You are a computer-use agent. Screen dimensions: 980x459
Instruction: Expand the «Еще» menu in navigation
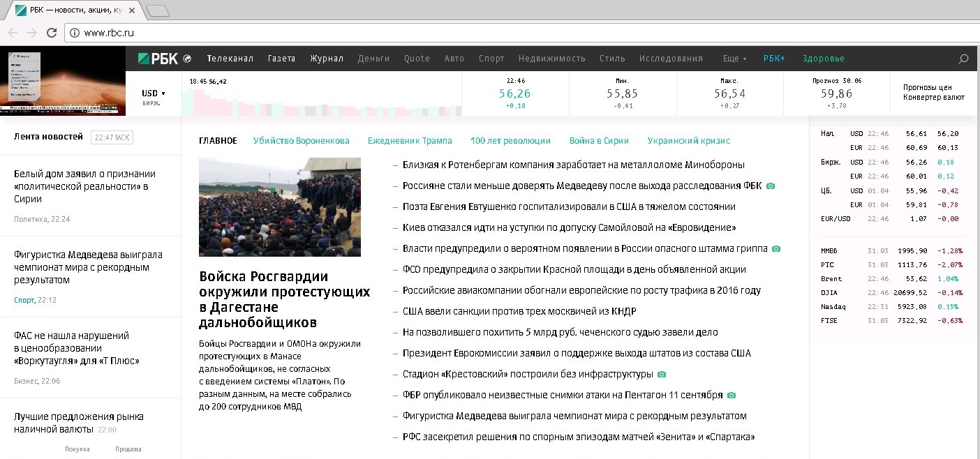pos(734,59)
